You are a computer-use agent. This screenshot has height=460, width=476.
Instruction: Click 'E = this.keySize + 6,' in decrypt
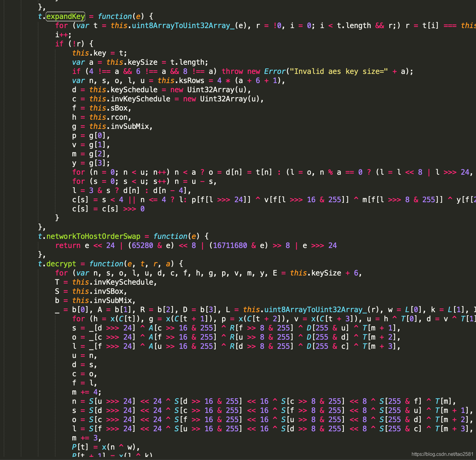point(317,273)
